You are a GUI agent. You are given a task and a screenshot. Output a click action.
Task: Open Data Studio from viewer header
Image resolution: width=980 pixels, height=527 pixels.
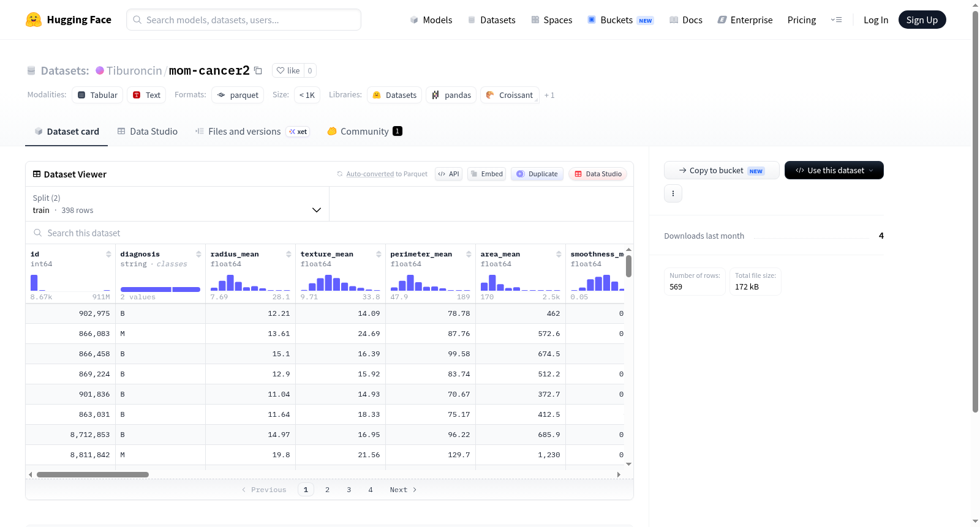pos(598,174)
